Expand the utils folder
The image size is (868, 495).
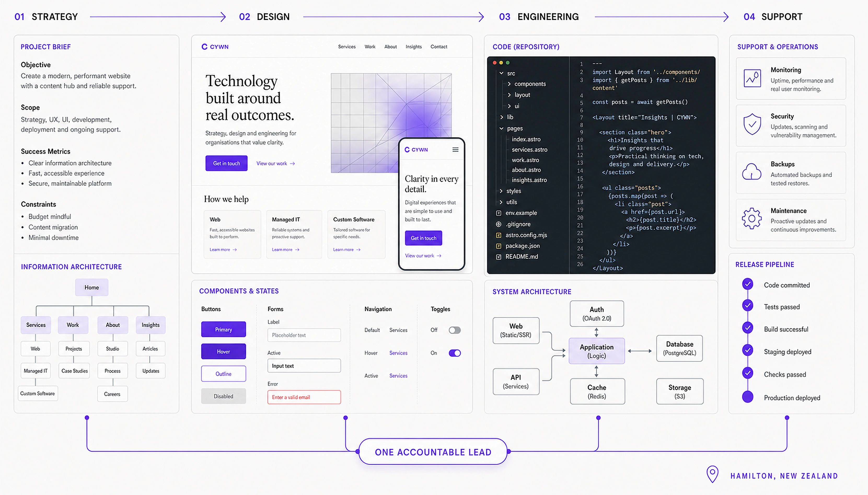coord(501,202)
